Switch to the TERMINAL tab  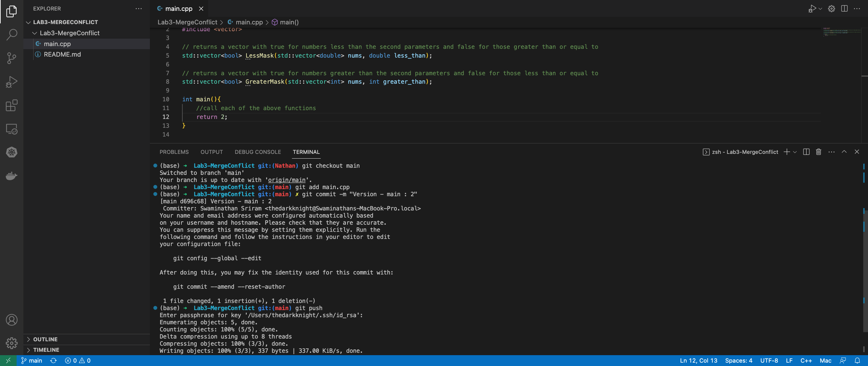(x=306, y=152)
